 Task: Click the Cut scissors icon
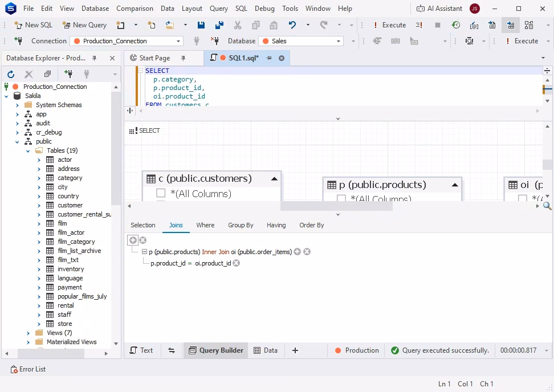click(x=238, y=25)
